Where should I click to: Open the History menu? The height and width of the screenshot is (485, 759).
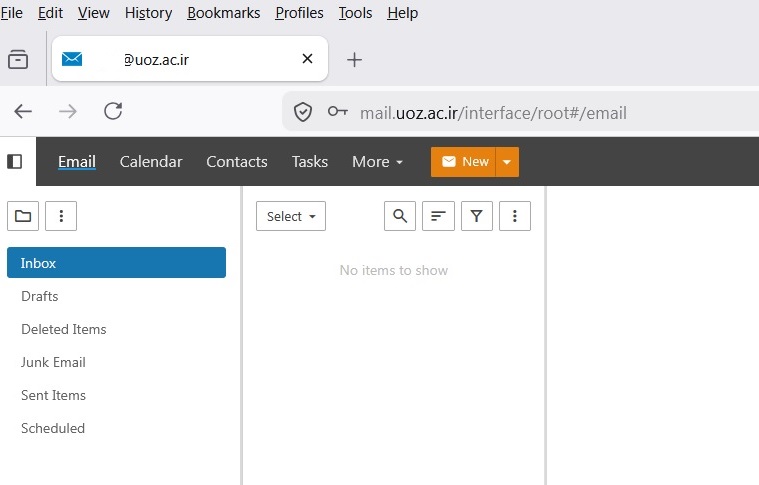pos(148,13)
